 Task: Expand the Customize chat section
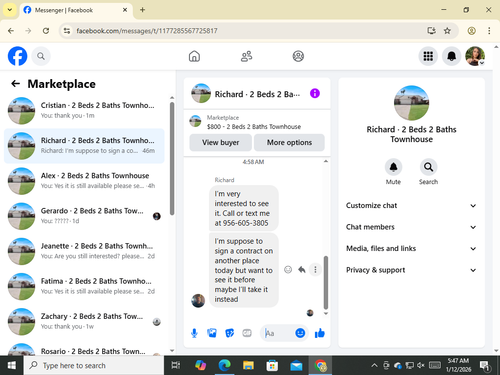click(x=411, y=205)
